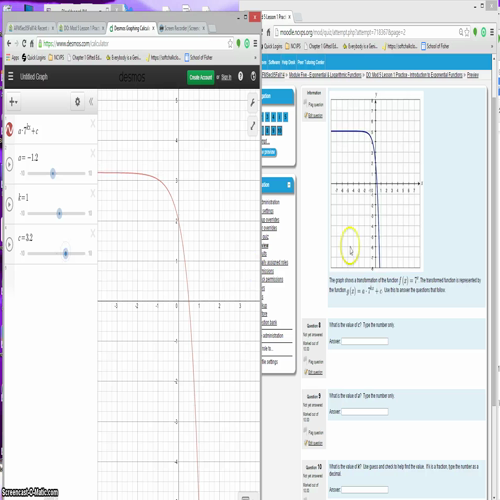The width and height of the screenshot is (500, 500).
Task: Bookmark the Desmos page with the star icon
Action: click(x=230, y=43)
